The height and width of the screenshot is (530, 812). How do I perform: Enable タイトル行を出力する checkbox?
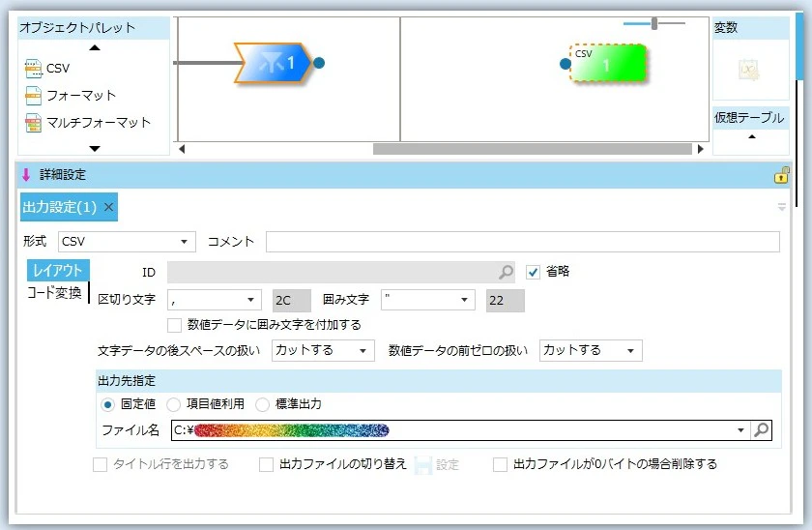(100, 465)
